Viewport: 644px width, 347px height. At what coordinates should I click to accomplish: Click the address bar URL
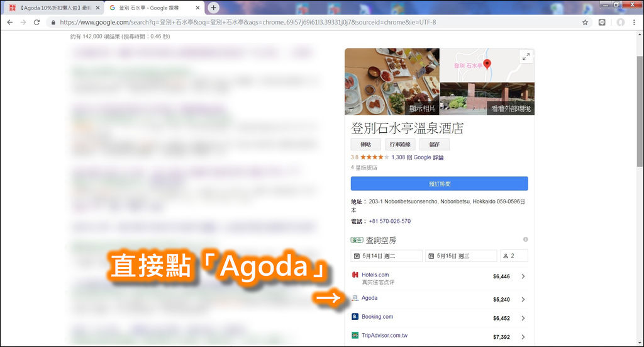click(248, 22)
